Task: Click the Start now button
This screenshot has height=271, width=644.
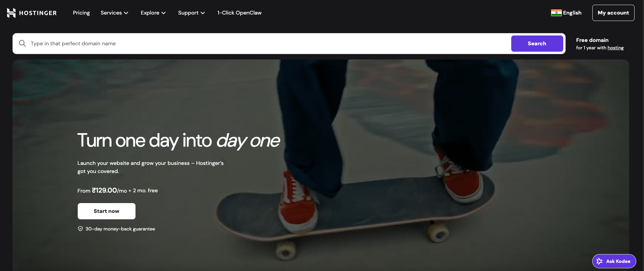Action: click(x=106, y=211)
